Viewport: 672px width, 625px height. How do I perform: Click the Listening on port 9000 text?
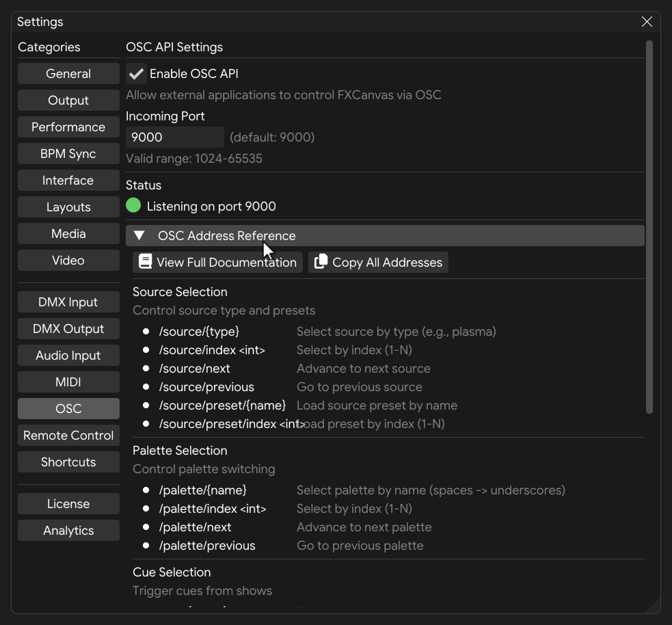pyautogui.click(x=211, y=207)
